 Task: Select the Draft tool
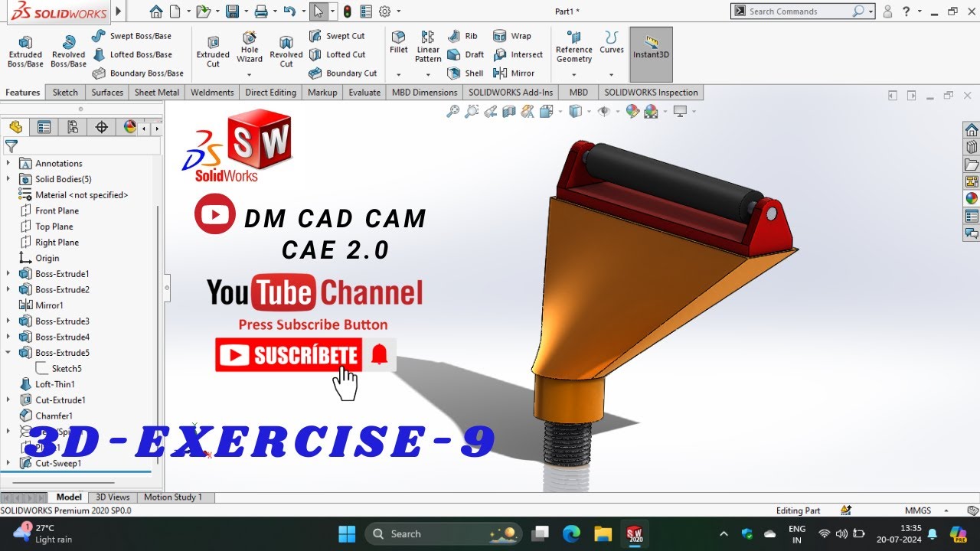coord(465,54)
